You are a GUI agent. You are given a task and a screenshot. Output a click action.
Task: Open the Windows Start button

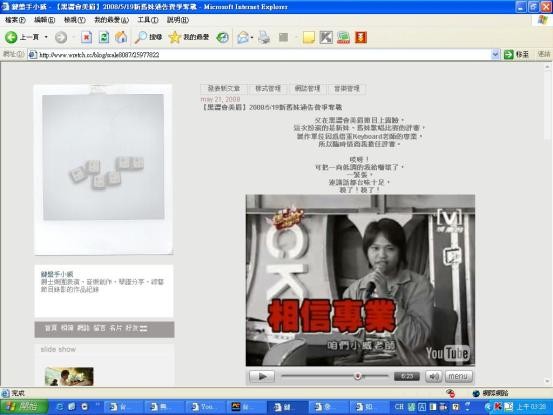(x=24, y=407)
